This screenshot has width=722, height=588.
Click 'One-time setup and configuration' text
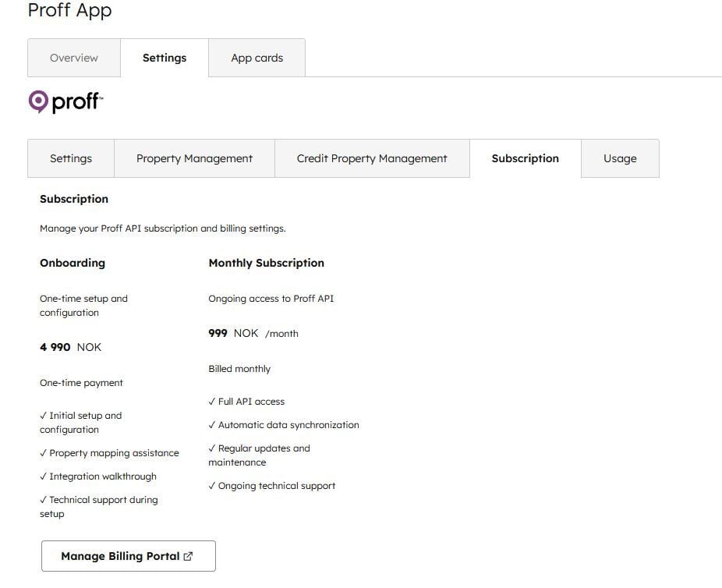(83, 305)
